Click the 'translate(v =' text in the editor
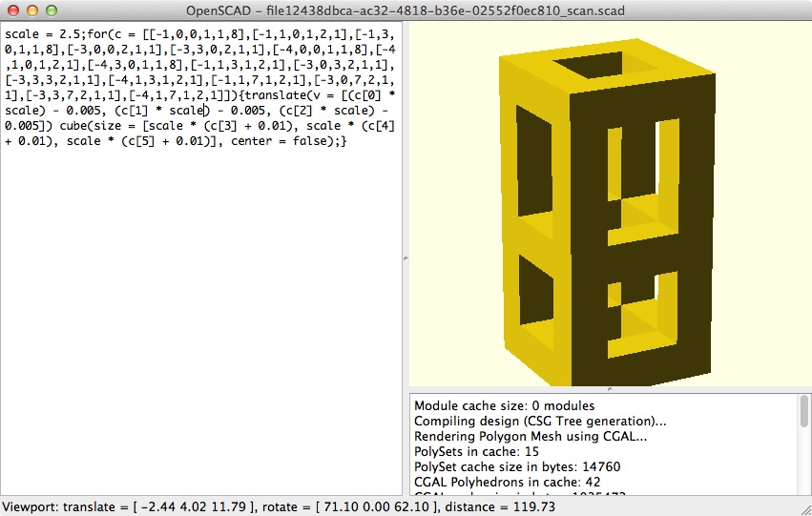Screen dimensions: 812x516 pos(289,95)
